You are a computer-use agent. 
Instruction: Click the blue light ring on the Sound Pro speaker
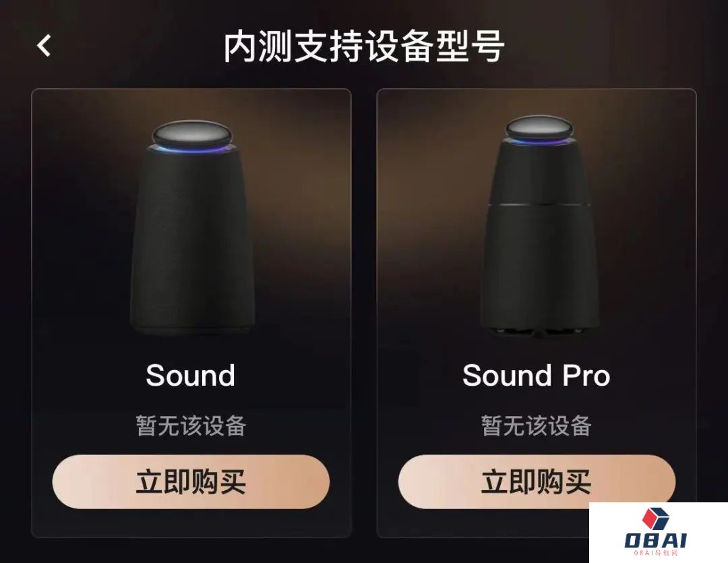click(539, 141)
